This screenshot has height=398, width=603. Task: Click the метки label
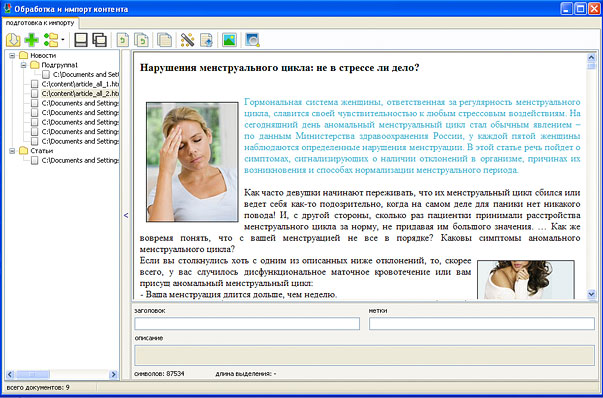click(x=378, y=311)
